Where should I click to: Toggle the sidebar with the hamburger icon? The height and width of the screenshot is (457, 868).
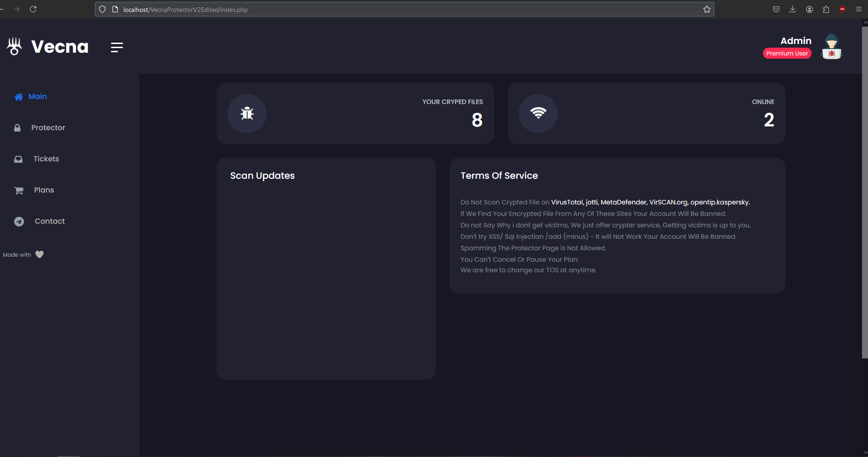[x=117, y=47]
